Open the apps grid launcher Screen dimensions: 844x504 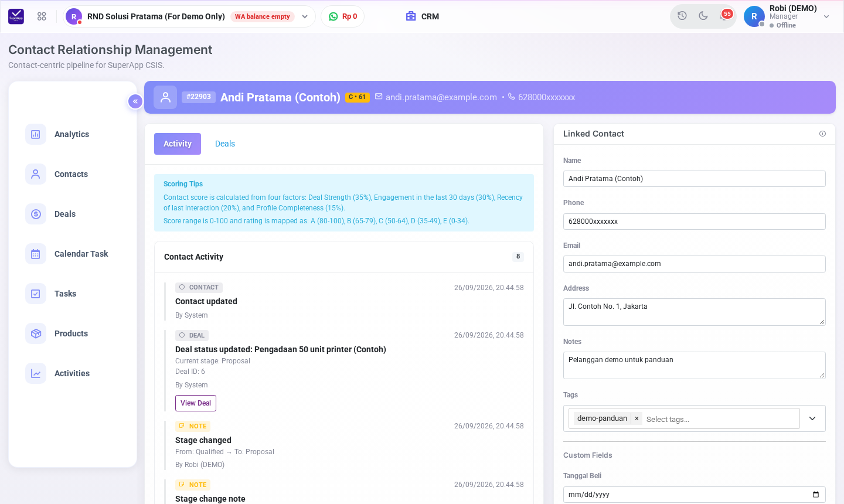coord(42,16)
